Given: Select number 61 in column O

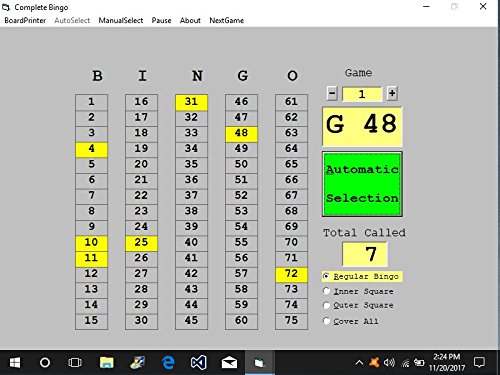Looking at the screenshot, I should tap(291, 102).
